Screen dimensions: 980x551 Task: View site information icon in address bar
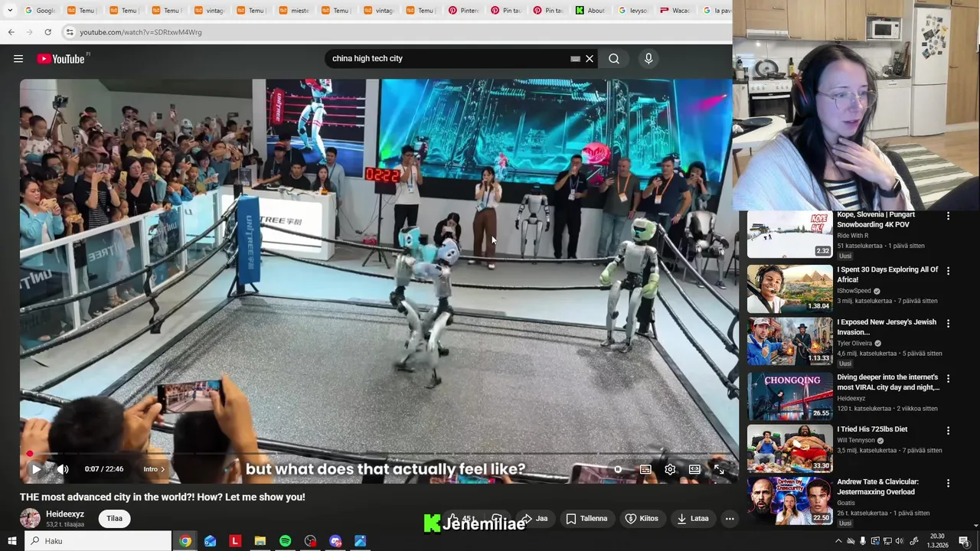click(70, 32)
